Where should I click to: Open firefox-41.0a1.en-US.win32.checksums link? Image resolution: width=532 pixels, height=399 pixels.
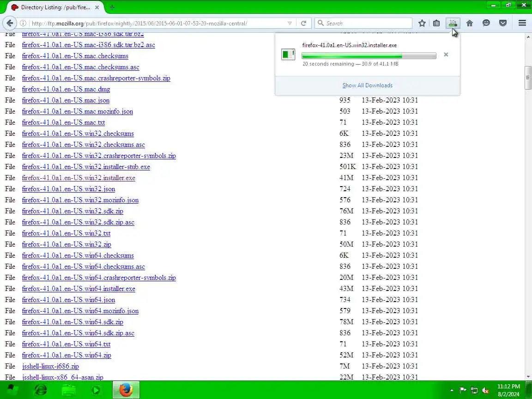78,133
